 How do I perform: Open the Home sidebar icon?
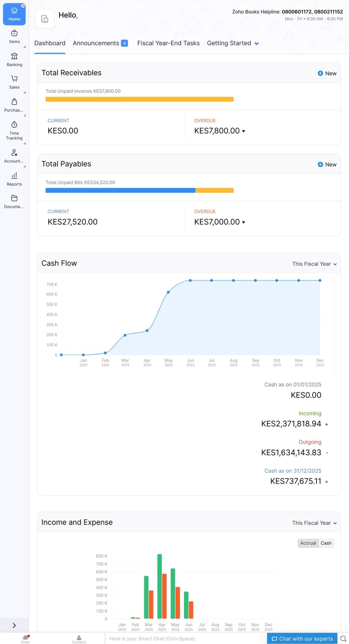click(x=14, y=14)
